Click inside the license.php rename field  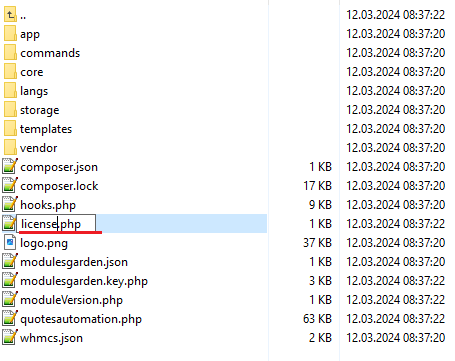click(56, 223)
